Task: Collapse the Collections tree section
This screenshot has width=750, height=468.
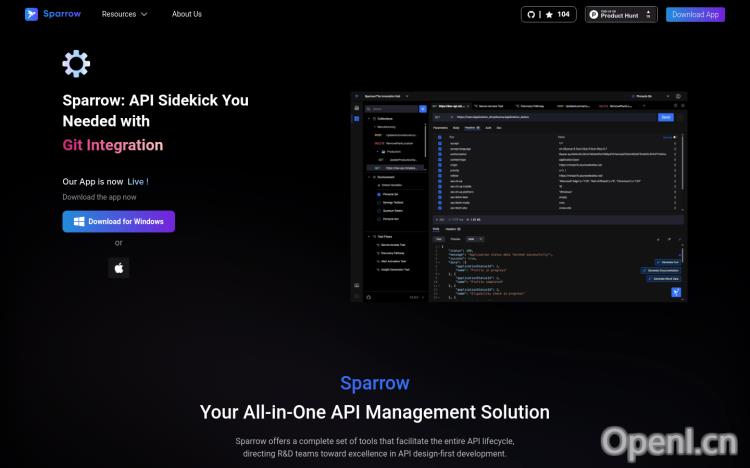Action: coord(367,118)
